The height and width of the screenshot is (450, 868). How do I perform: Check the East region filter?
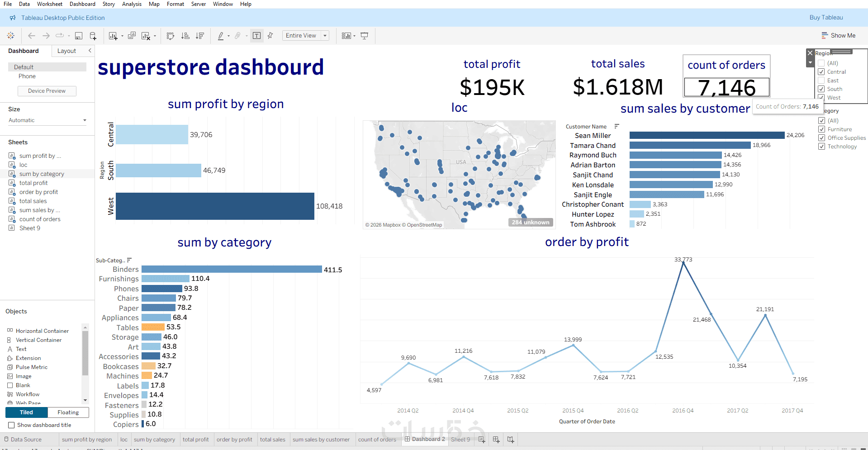[821, 81]
